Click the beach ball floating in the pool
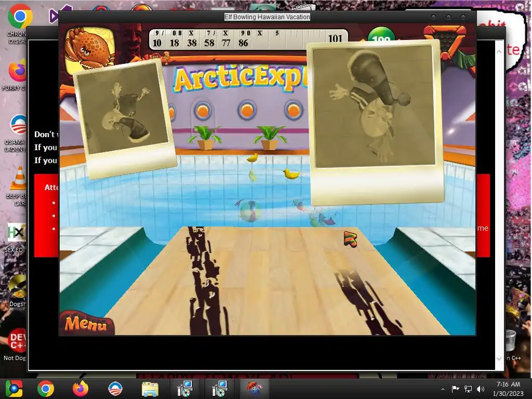 (250, 210)
